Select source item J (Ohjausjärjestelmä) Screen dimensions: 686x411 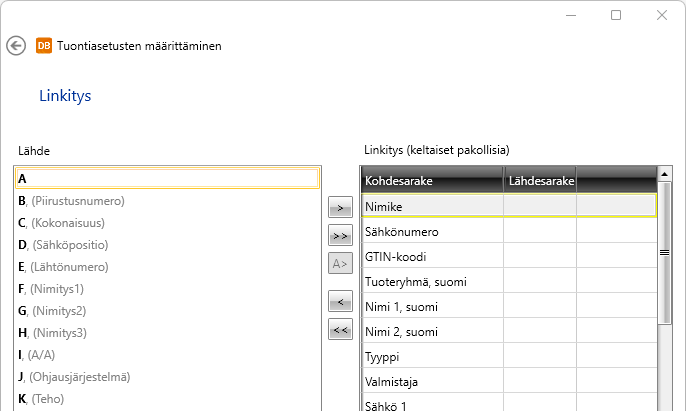(x=74, y=377)
